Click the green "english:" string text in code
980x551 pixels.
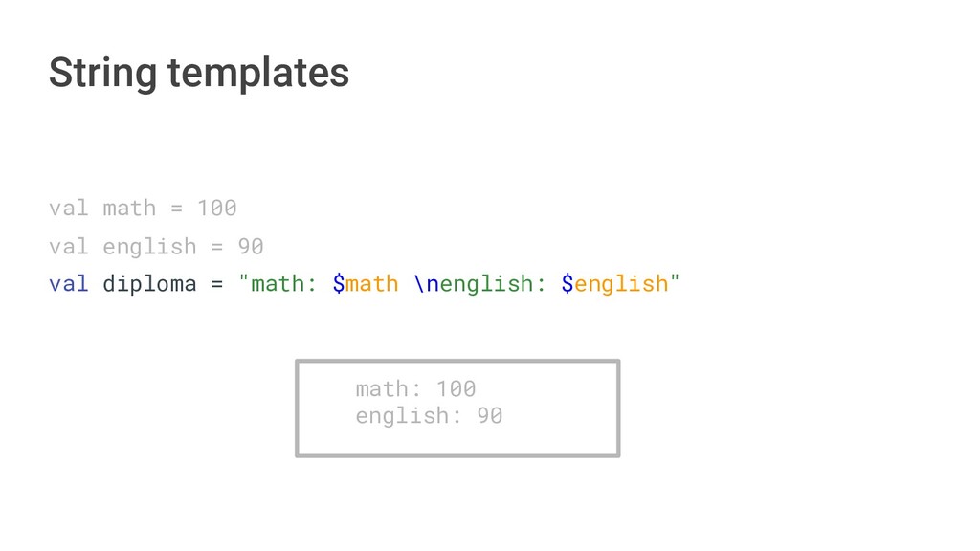[x=494, y=284]
